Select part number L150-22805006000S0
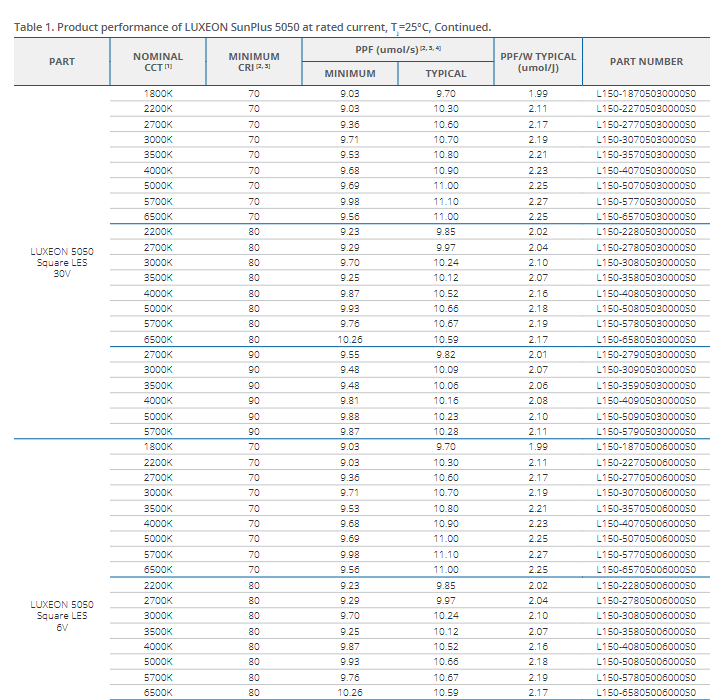The height and width of the screenshot is (700, 721). [646, 585]
